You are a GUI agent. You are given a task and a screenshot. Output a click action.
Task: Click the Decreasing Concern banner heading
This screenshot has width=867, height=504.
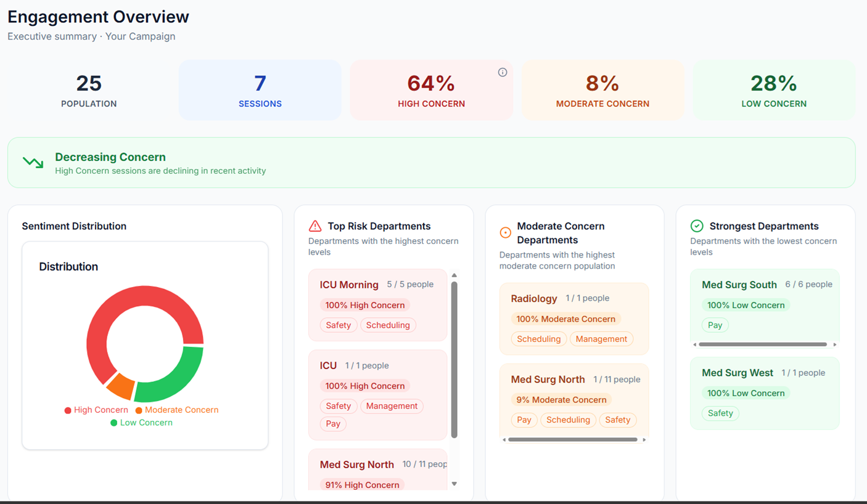[110, 157]
